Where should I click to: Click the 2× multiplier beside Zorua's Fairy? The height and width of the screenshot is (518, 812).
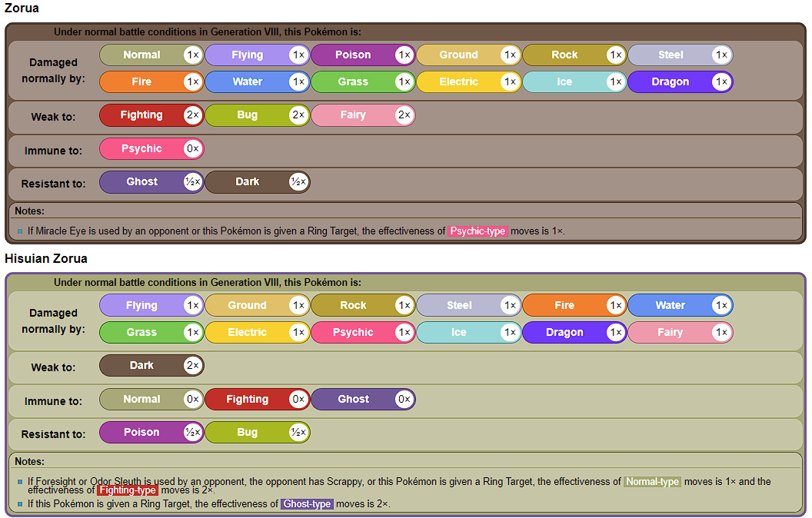coord(404,115)
